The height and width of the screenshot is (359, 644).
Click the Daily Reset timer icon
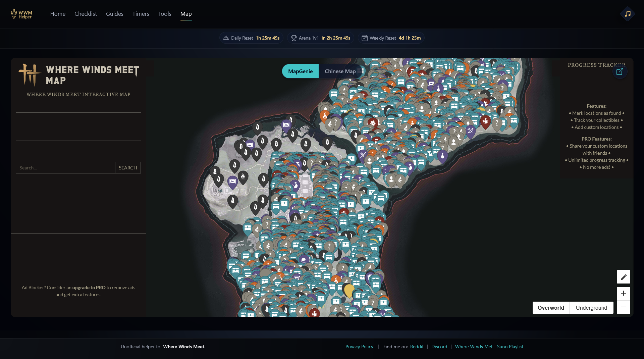point(226,38)
